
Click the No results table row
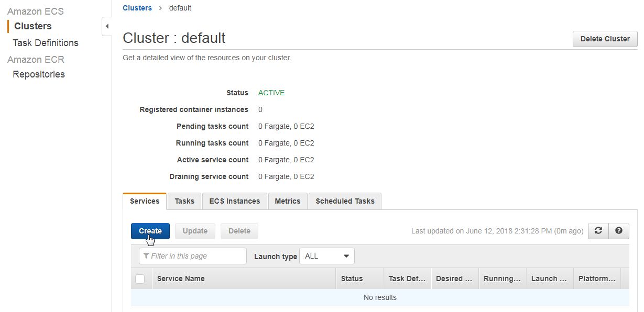point(380,297)
